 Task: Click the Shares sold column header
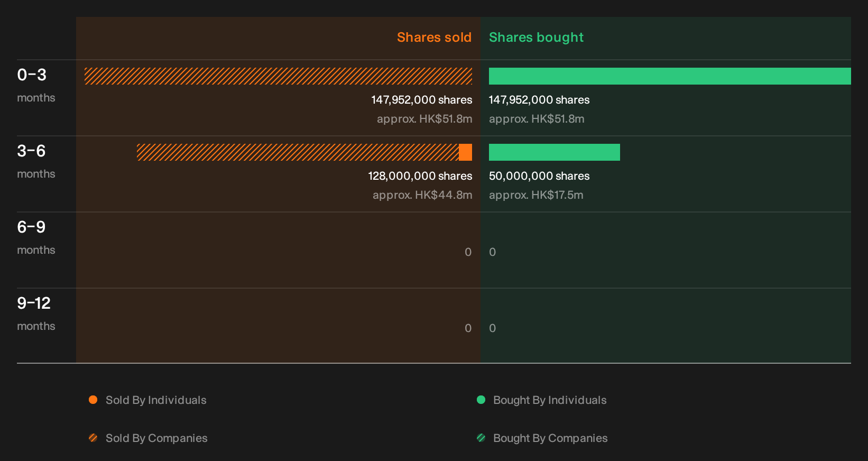click(x=434, y=38)
